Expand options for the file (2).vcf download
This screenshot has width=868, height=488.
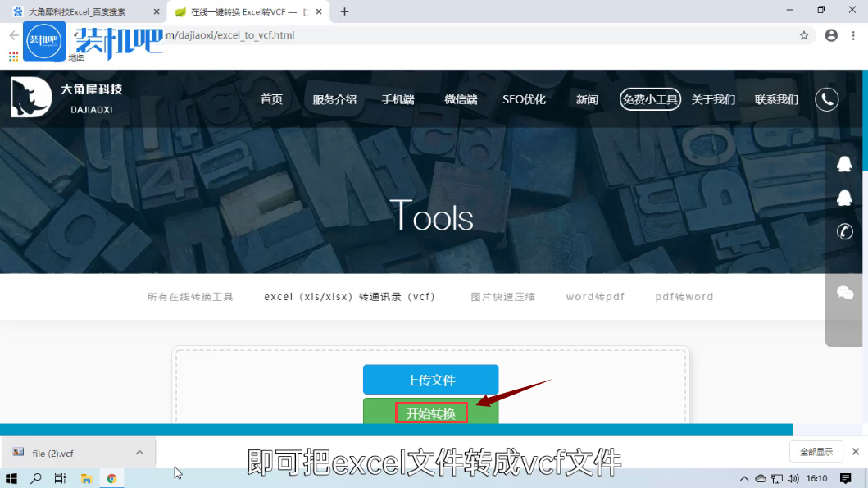138,452
